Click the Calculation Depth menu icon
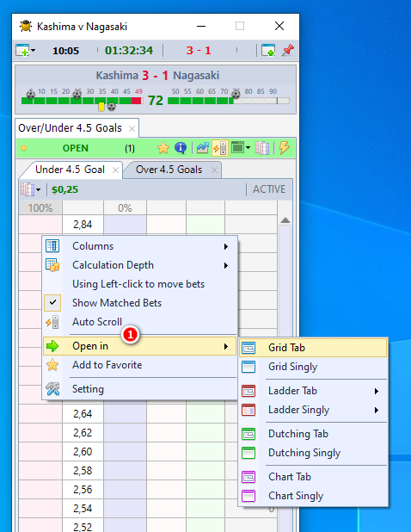Image resolution: width=411 pixels, height=532 pixels. coord(52,265)
